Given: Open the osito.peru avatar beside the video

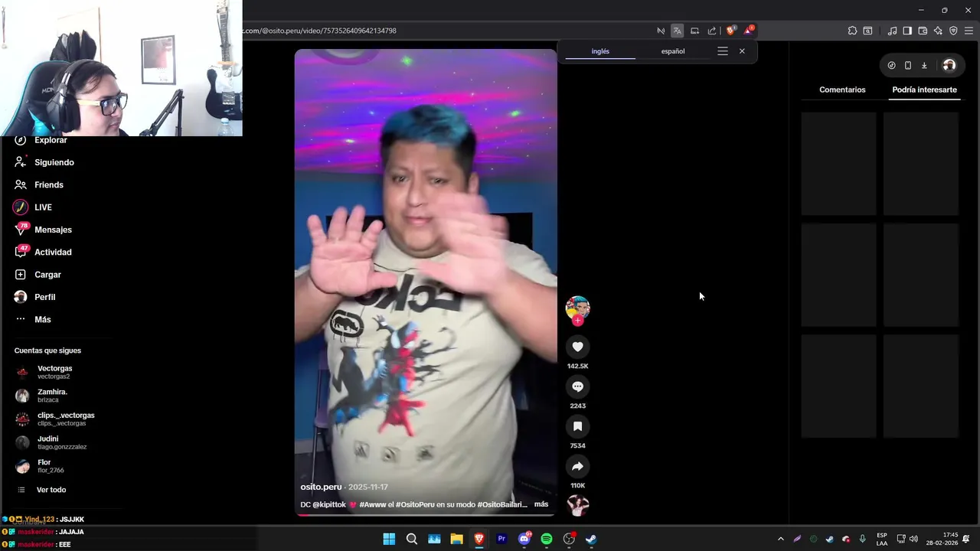Looking at the screenshot, I should pyautogui.click(x=577, y=308).
